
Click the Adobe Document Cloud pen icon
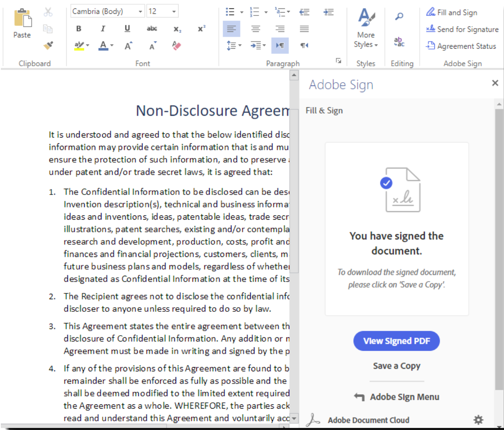pos(312,420)
